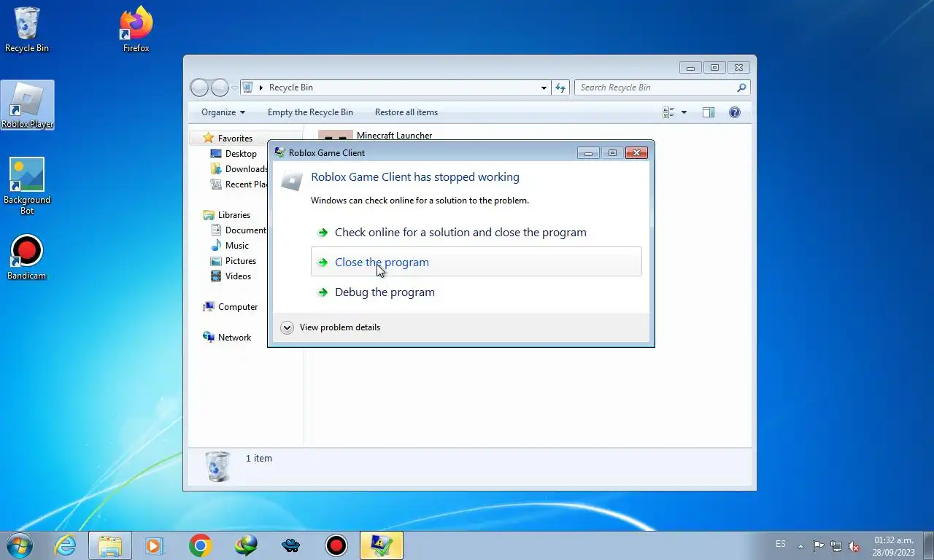Show hidden tray icons arrow
The width and height of the screenshot is (934, 560).
tap(801, 546)
